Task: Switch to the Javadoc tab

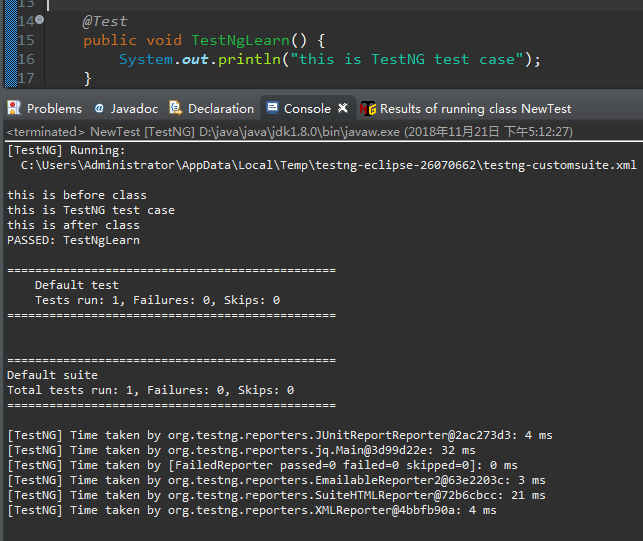Action: [x=126, y=109]
